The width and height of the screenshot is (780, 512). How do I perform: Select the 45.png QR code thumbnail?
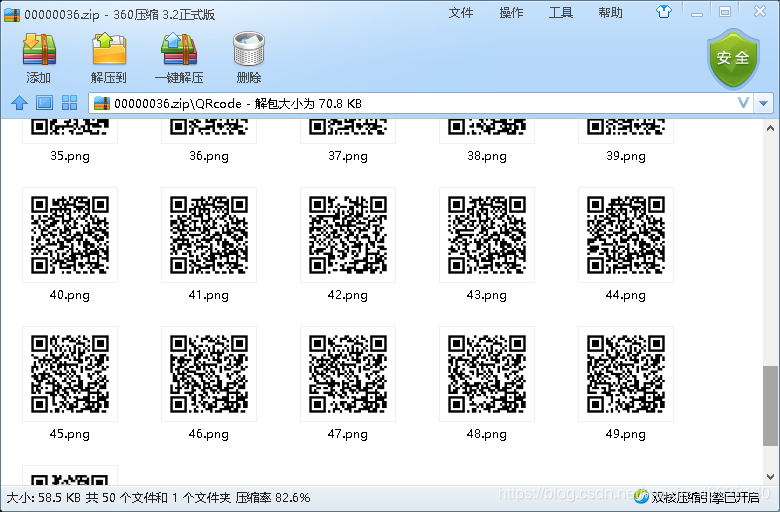point(70,374)
